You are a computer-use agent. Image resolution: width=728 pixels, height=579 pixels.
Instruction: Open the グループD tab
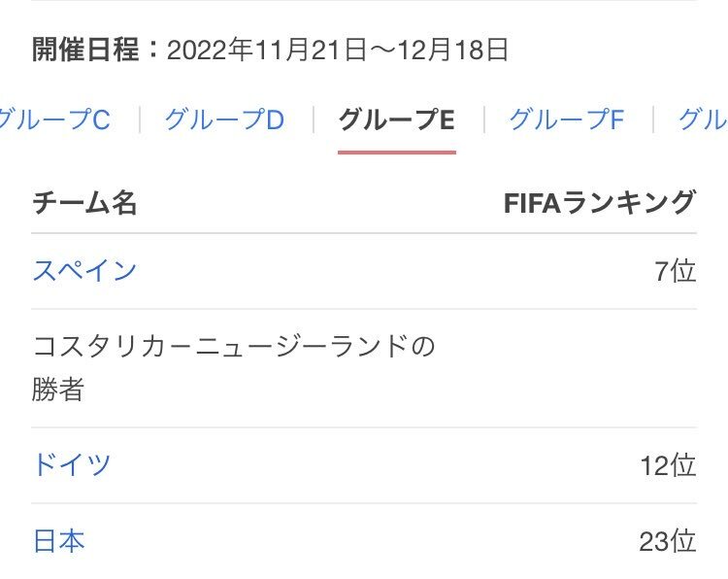click(225, 119)
